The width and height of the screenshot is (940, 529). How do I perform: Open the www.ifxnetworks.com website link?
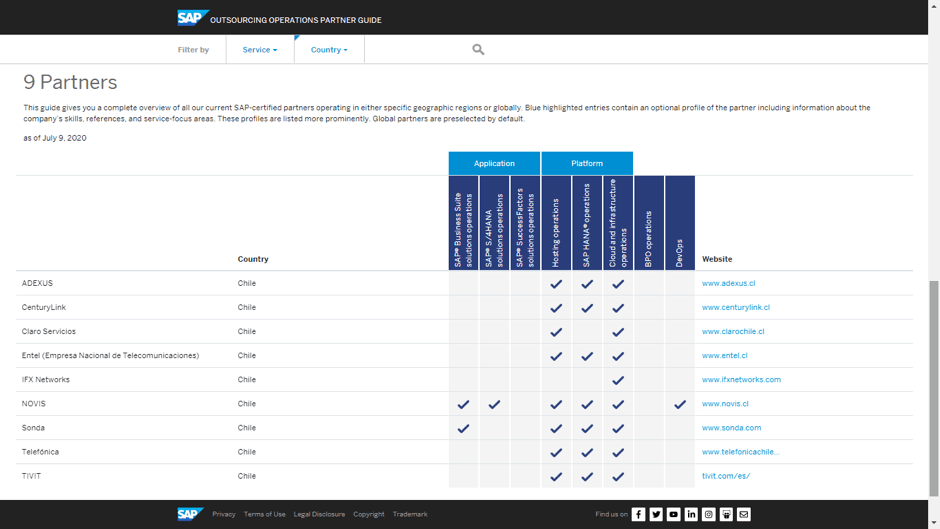click(742, 379)
